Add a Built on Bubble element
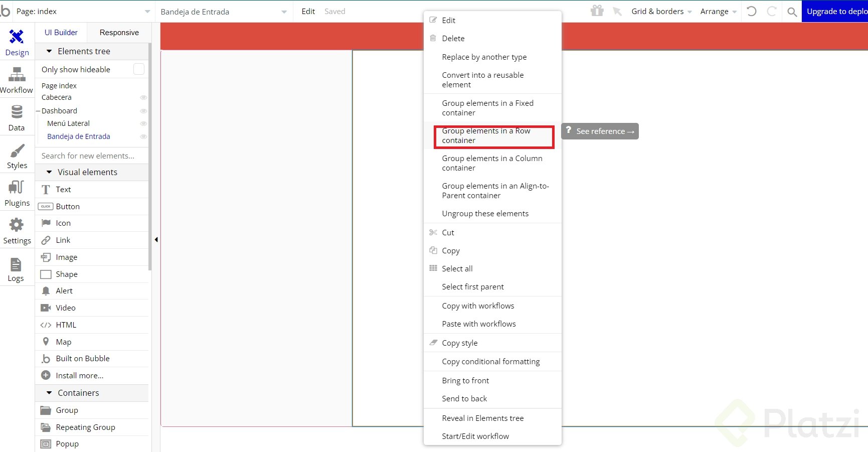 point(92,359)
